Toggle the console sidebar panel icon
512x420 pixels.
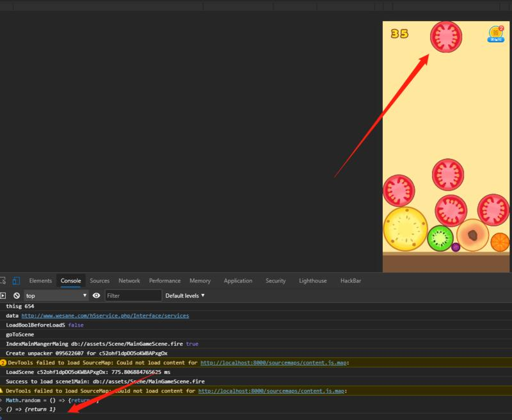point(3,296)
